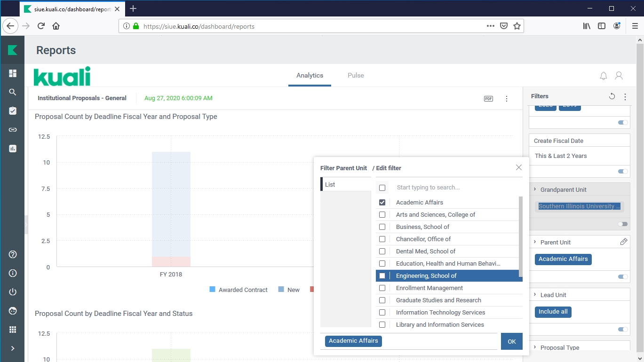
Task: Select the Analytics tab
Action: (310, 76)
